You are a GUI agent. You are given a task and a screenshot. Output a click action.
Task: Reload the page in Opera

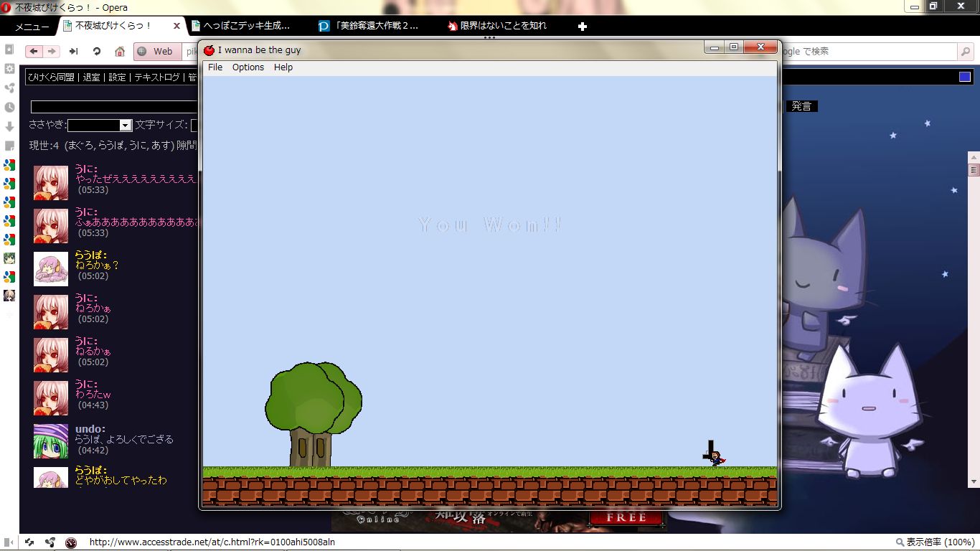[x=97, y=52]
